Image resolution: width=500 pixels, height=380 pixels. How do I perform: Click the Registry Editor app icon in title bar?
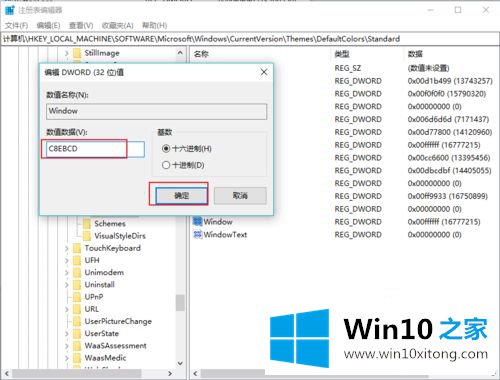[10, 10]
